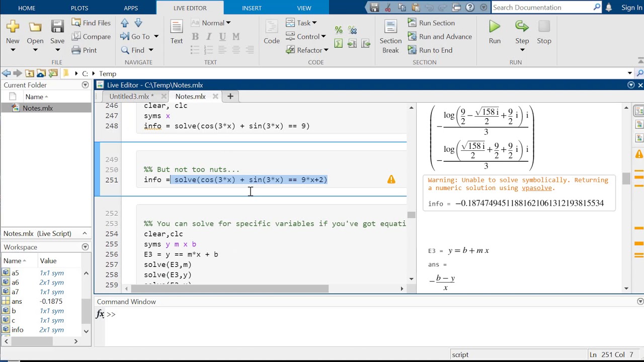Click the Cut scissors icon in quick access bar

(388, 8)
